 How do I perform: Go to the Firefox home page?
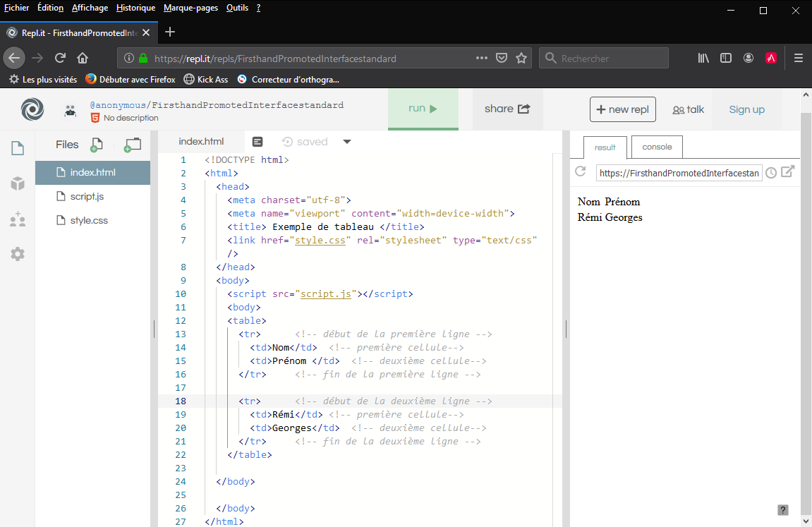pos(83,58)
